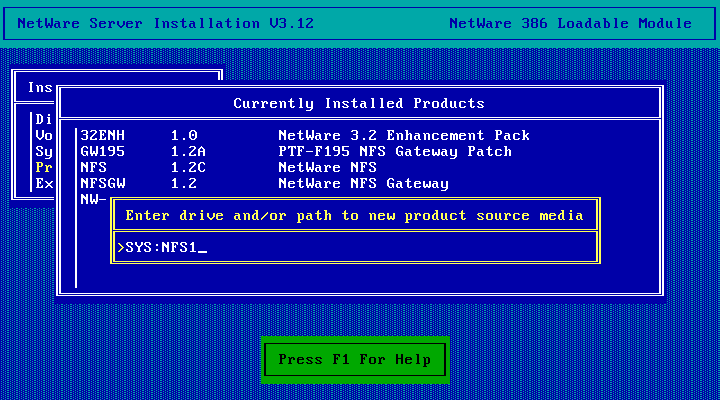
Task: Click PTF-F195 NFS Gateway Patch description
Action: pos(395,152)
